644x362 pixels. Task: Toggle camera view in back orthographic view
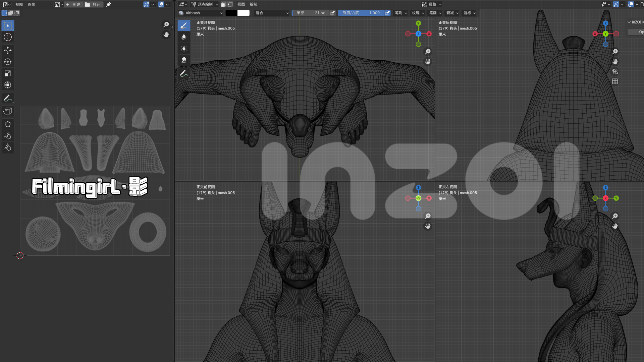point(615,71)
